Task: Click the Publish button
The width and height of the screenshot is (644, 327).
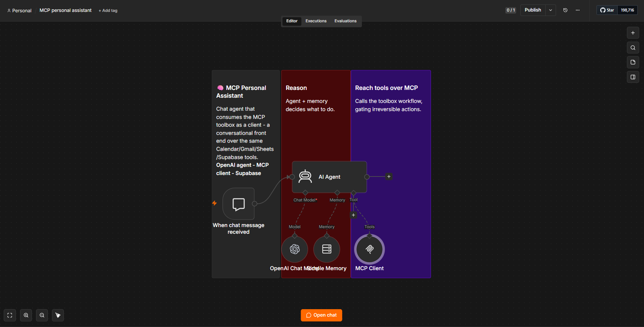Action: (533, 10)
